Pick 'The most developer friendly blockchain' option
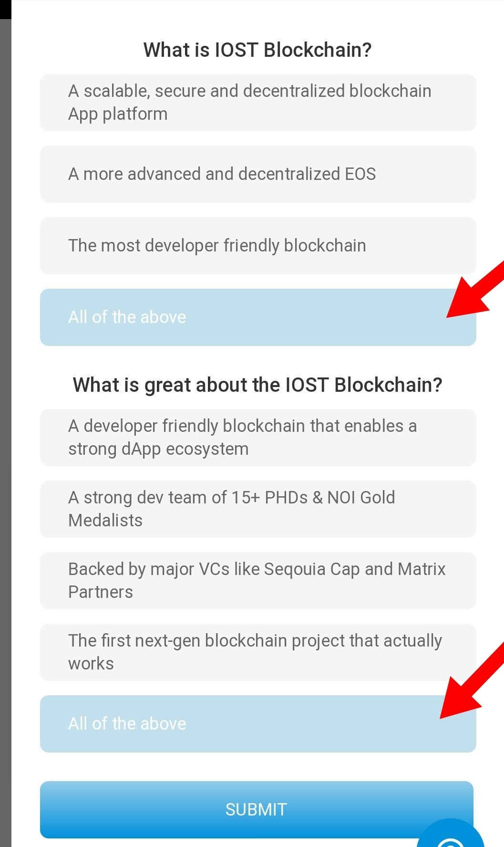Screen dimensions: 504x847 coord(257,246)
